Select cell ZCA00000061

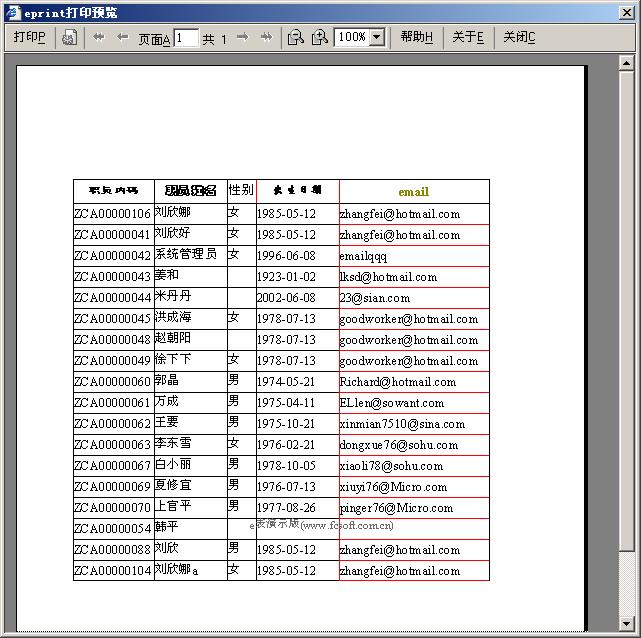pos(114,403)
